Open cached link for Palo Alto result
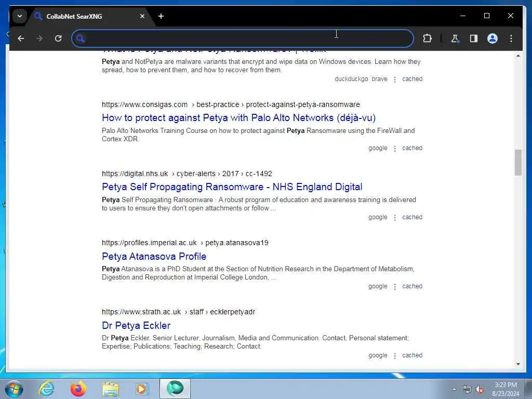Viewport: 532px width, 399px height. [412, 148]
